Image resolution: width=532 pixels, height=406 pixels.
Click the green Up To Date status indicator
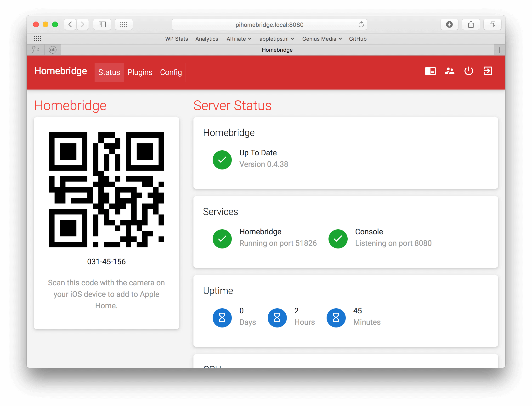[x=222, y=160]
